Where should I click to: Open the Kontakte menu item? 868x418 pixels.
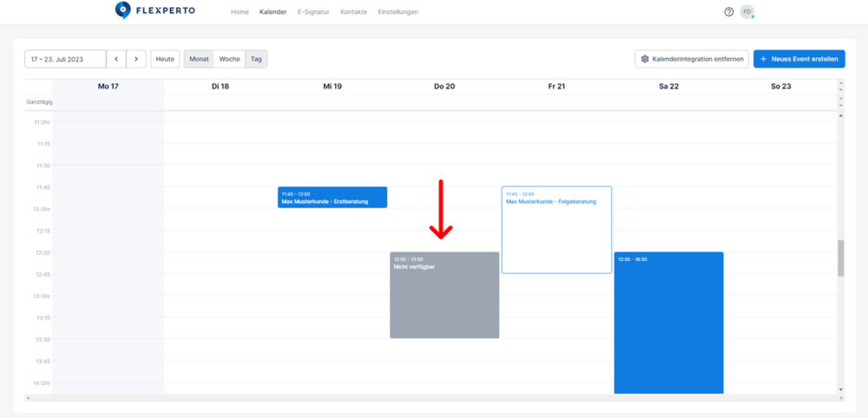[353, 12]
